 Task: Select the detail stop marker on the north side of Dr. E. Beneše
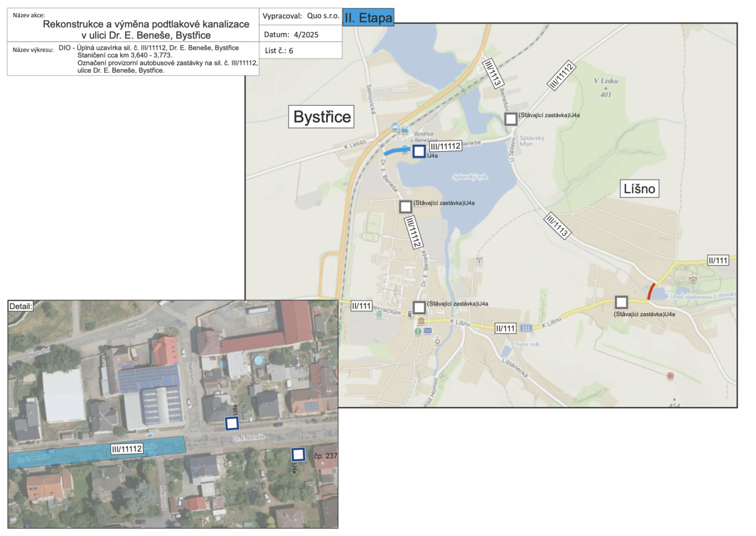click(x=232, y=423)
